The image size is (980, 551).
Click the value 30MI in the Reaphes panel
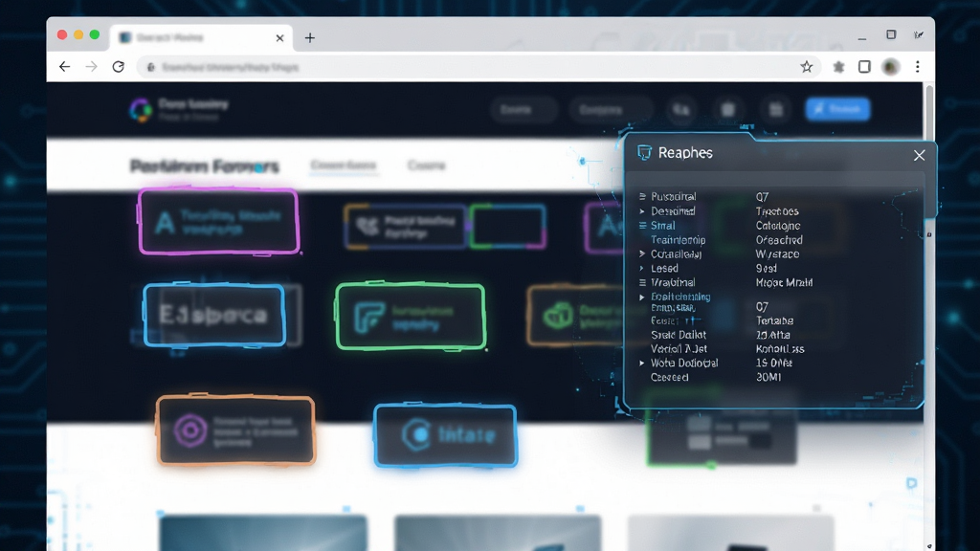coord(768,377)
